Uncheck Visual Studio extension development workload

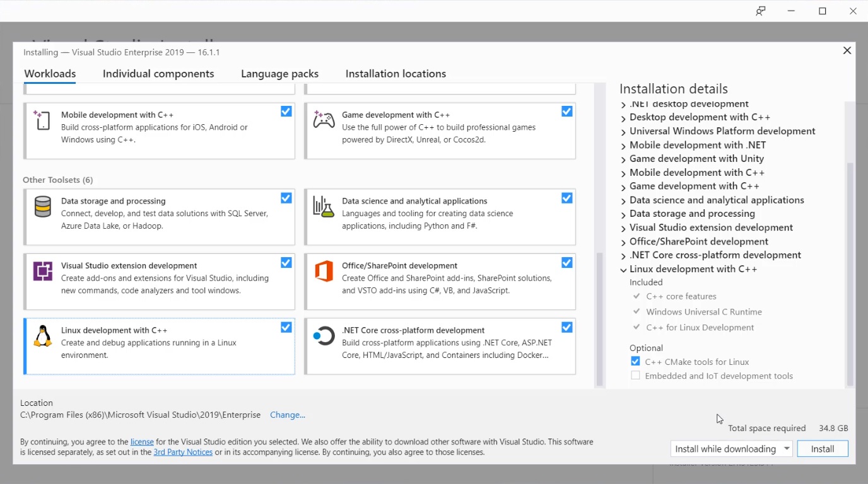pyautogui.click(x=286, y=263)
